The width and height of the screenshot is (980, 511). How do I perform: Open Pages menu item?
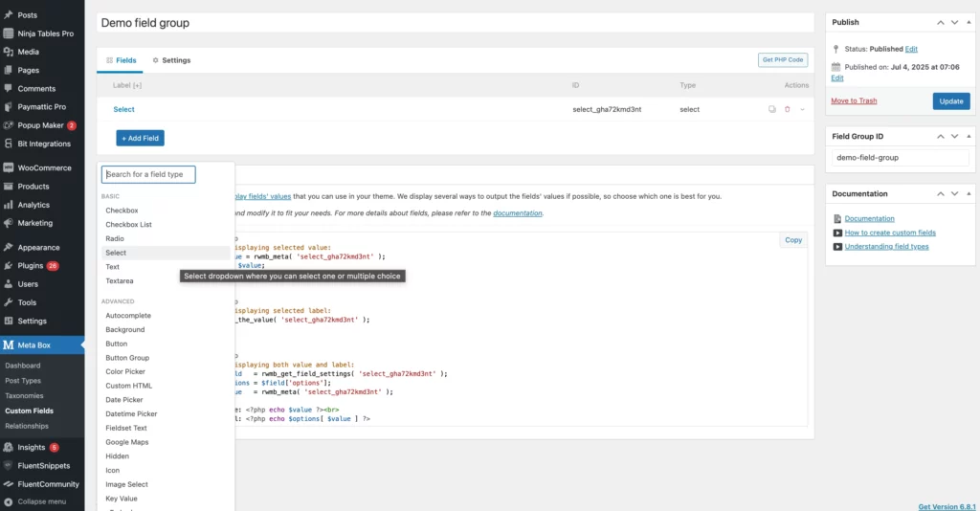click(28, 70)
